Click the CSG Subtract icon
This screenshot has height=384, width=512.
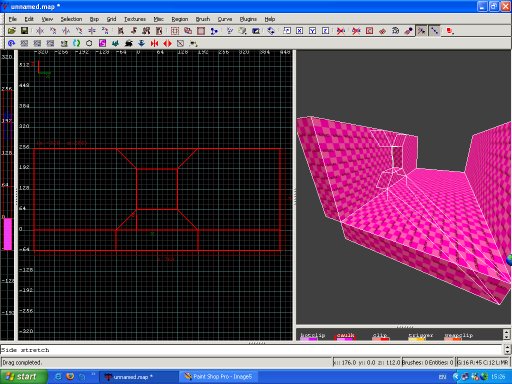tap(175, 31)
